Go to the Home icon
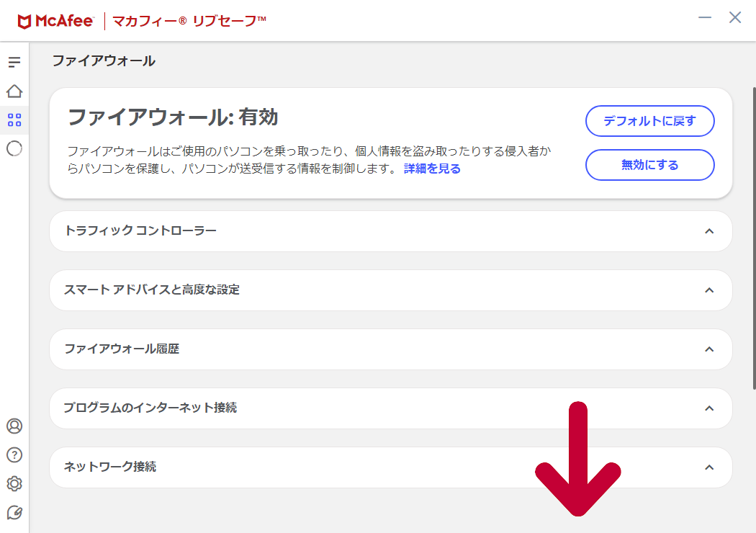Image resolution: width=756 pixels, height=533 pixels. click(14, 91)
